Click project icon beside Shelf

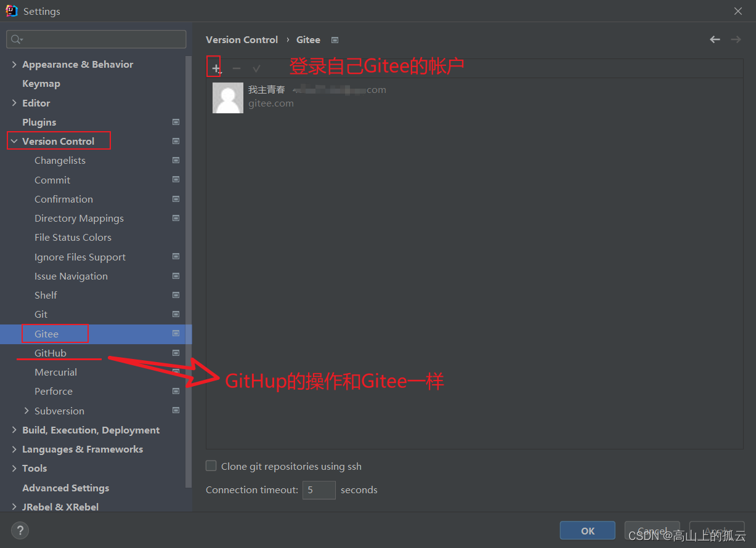point(176,295)
